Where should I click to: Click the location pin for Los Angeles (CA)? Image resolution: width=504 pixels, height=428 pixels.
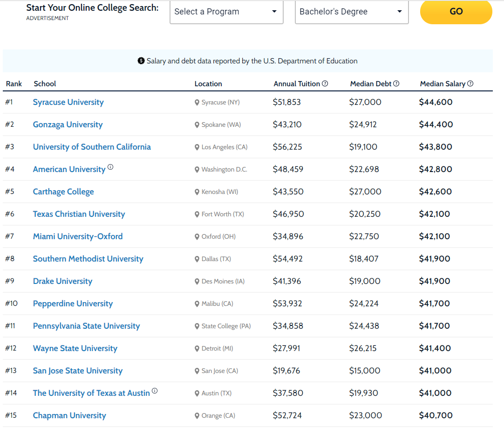197,147
